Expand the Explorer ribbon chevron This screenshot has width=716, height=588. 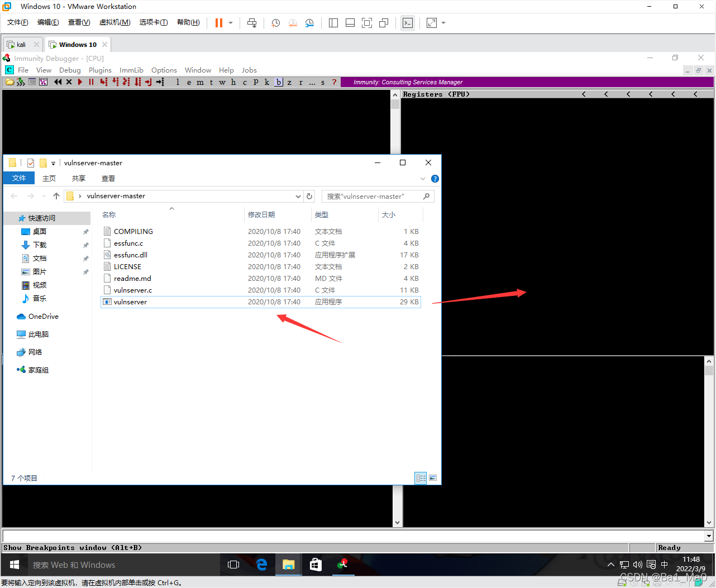click(x=423, y=179)
